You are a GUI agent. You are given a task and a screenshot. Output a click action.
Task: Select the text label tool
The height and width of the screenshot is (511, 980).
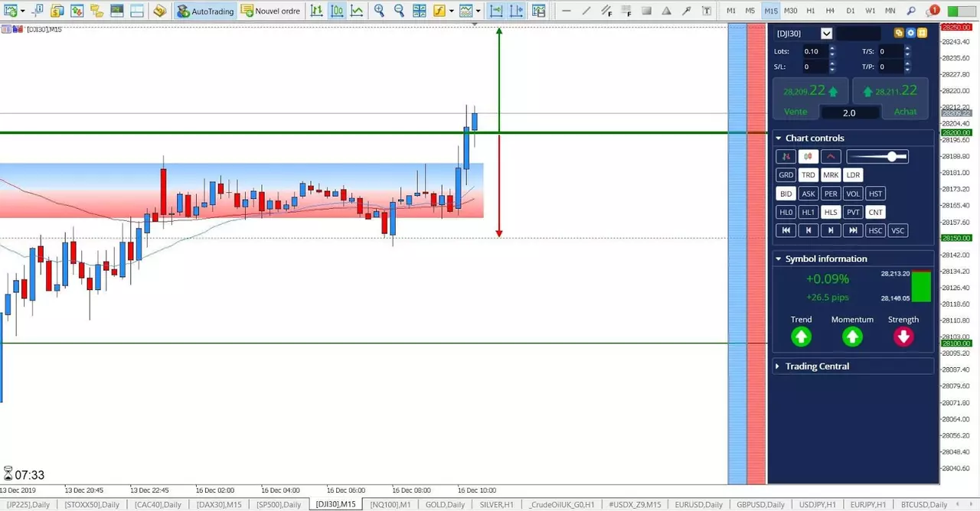706,11
